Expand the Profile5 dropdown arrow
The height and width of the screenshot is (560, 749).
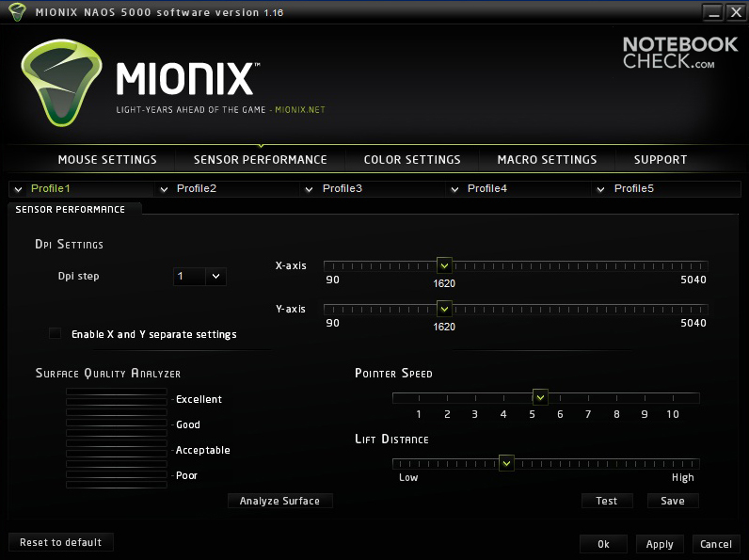pos(600,189)
